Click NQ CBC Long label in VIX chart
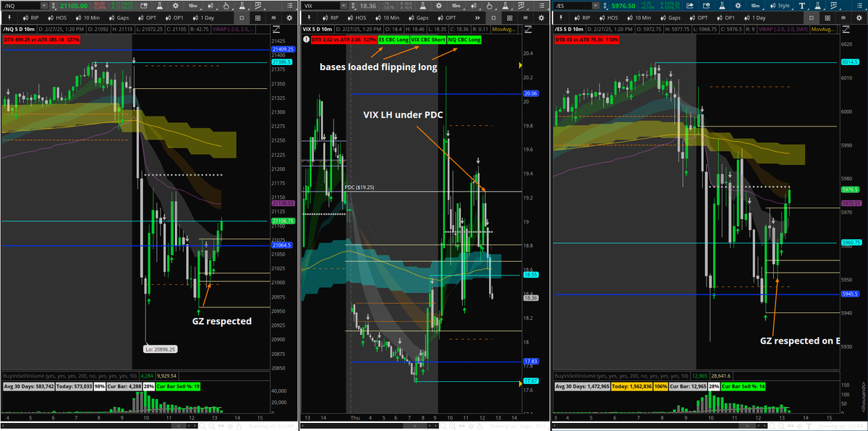The height and width of the screenshot is (431, 868). click(x=464, y=40)
